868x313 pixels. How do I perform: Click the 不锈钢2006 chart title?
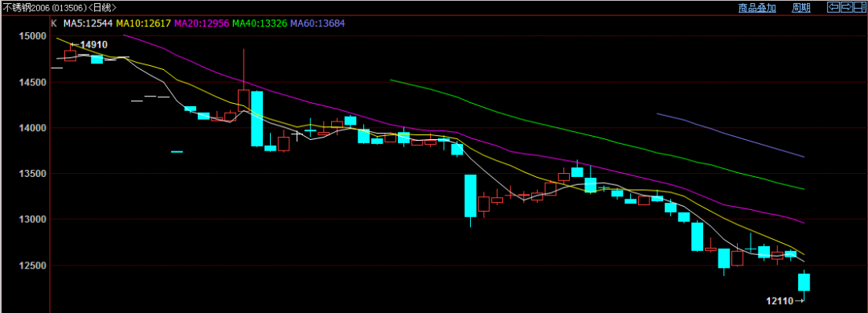coord(27,8)
